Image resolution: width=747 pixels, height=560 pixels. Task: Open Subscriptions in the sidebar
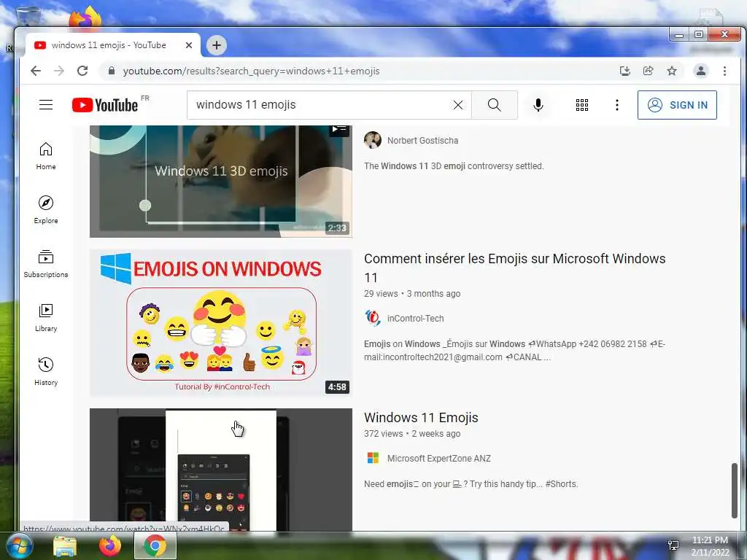click(46, 264)
